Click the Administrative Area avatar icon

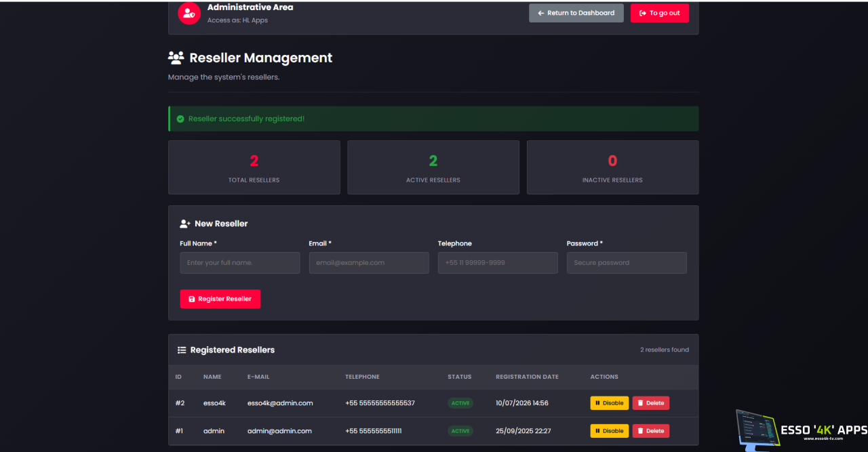189,13
